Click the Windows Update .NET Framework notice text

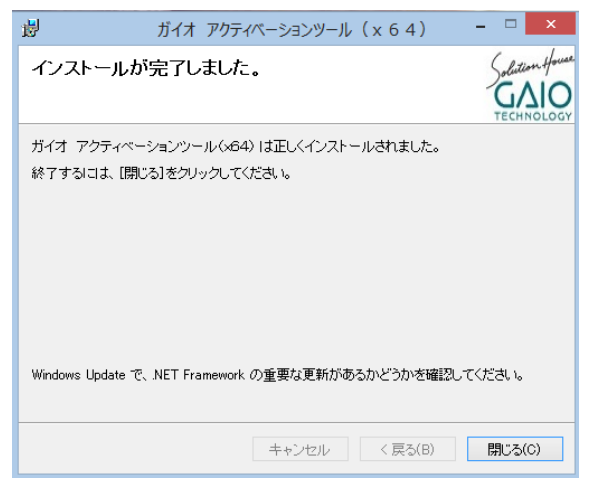(x=277, y=375)
